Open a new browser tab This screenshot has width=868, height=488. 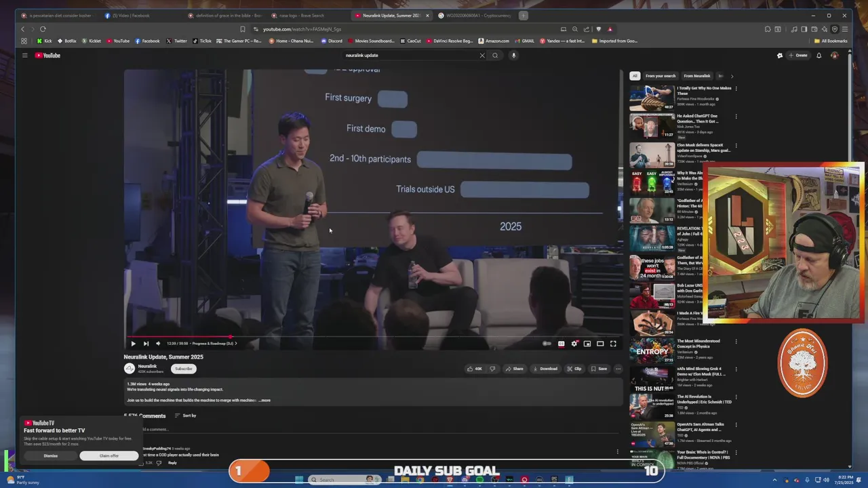pos(523,16)
